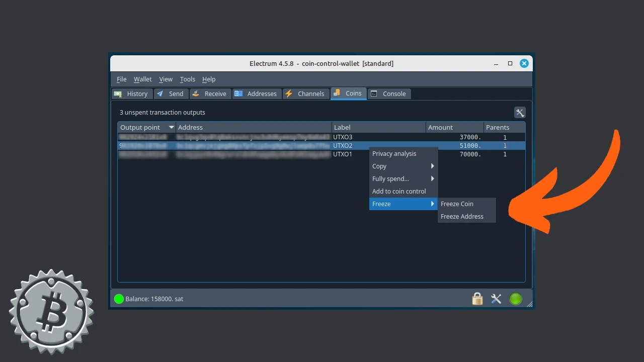Switch to the History tab
This screenshot has height=362, width=644.
132,94
